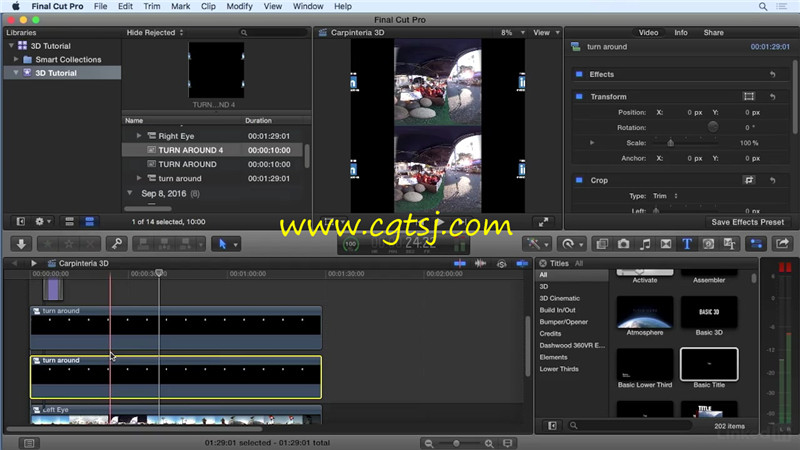Click the Share export icon

pyautogui.click(x=782, y=244)
